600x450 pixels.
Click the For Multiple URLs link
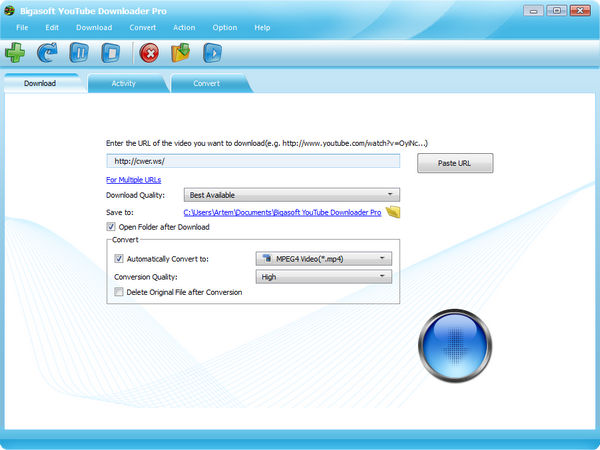point(134,179)
